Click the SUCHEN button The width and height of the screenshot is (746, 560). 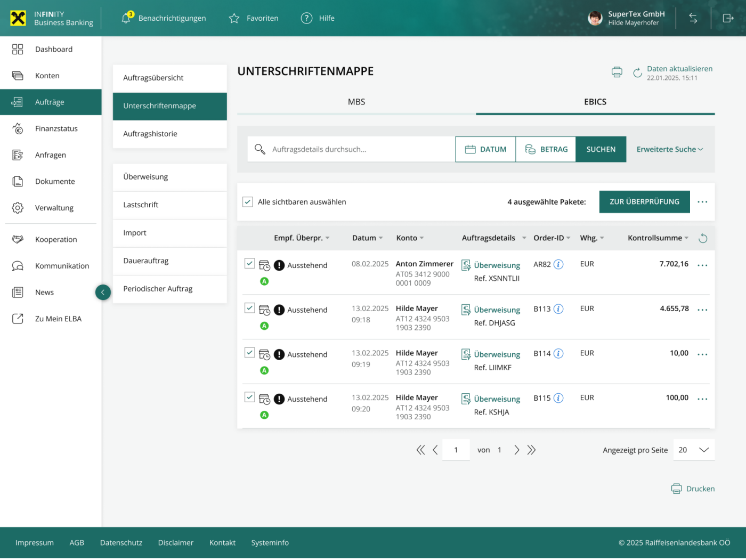pyautogui.click(x=601, y=149)
